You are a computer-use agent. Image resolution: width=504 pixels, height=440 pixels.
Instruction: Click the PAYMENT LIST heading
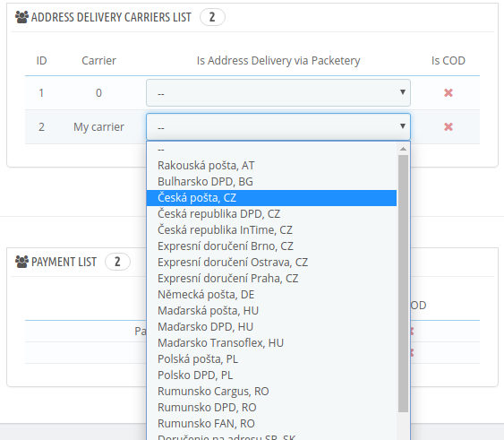click(x=64, y=262)
